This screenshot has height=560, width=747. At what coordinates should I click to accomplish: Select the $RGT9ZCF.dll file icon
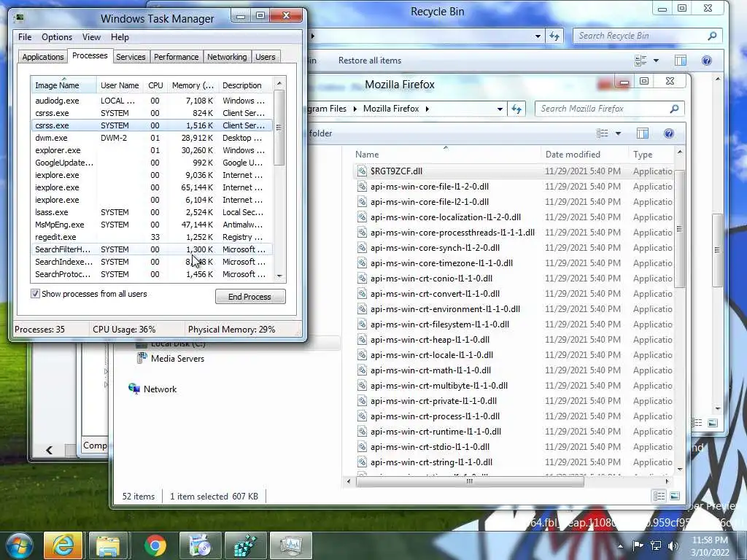(362, 171)
